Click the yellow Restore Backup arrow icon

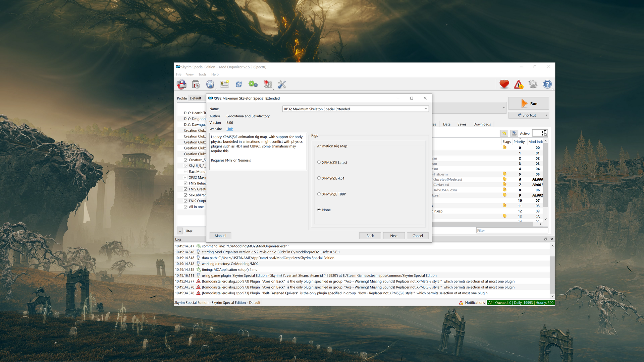point(504,133)
